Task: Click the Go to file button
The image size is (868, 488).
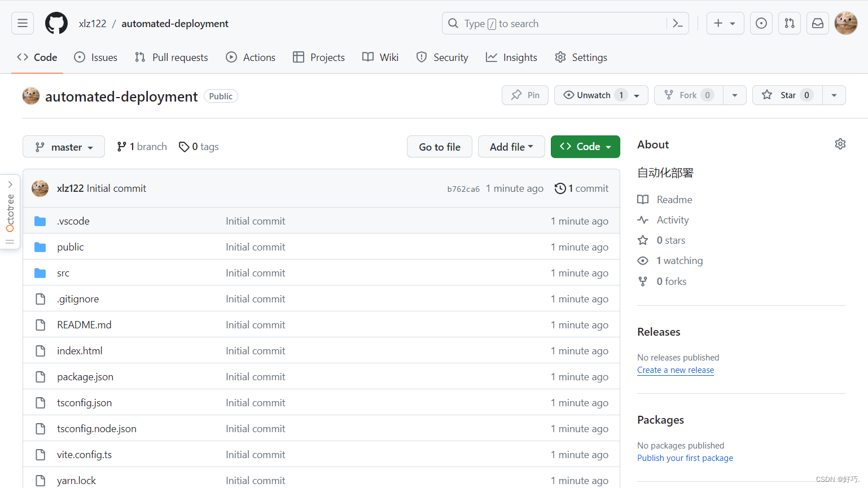Action: [x=440, y=147]
